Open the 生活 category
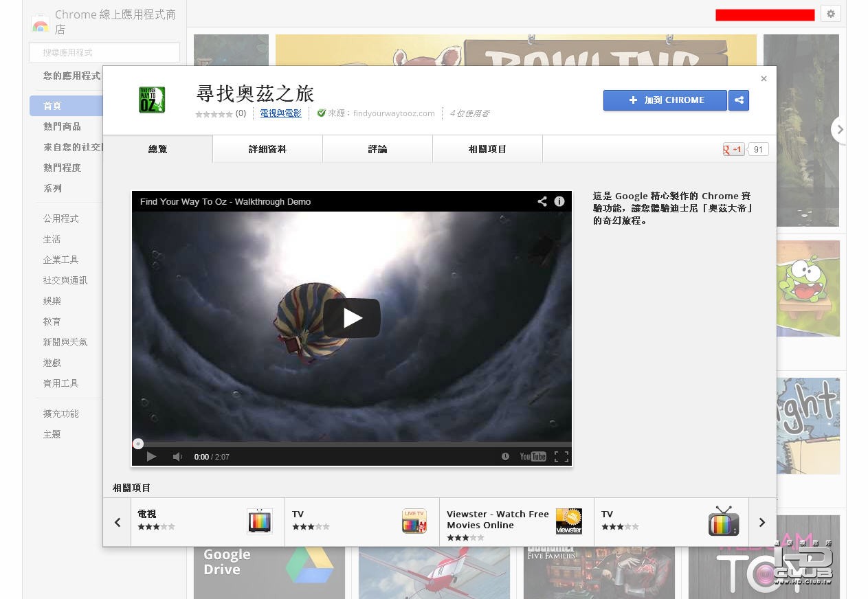Image resolution: width=868 pixels, height=599 pixels. click(52, 239)
